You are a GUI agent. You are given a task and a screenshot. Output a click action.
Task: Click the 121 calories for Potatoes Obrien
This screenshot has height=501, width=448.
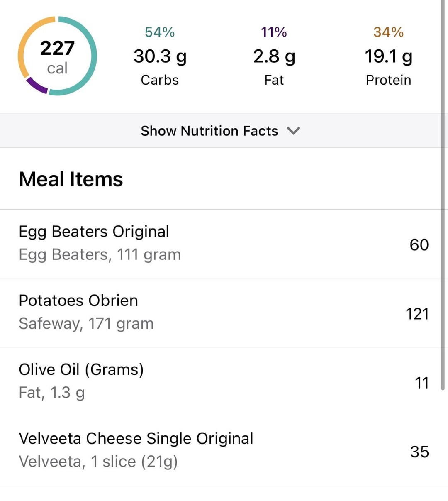(x=417, y=314)
